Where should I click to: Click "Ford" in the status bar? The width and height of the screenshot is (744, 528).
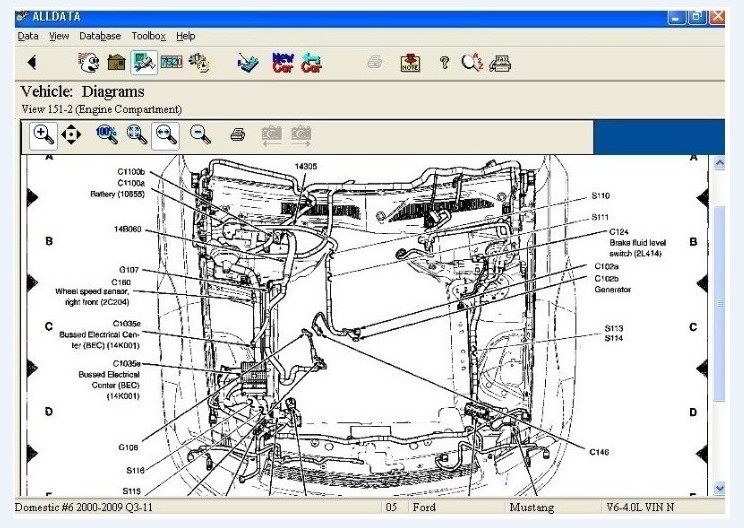click(424, 507)
